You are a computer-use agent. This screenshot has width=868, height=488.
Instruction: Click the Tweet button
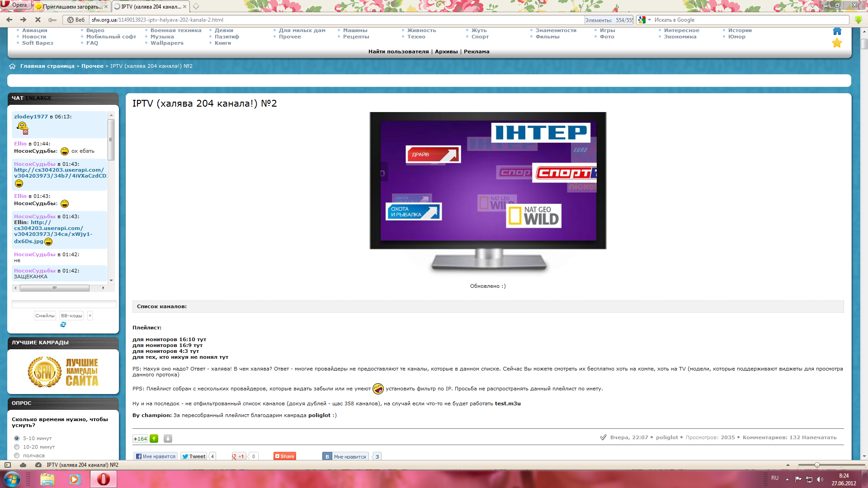193,456
